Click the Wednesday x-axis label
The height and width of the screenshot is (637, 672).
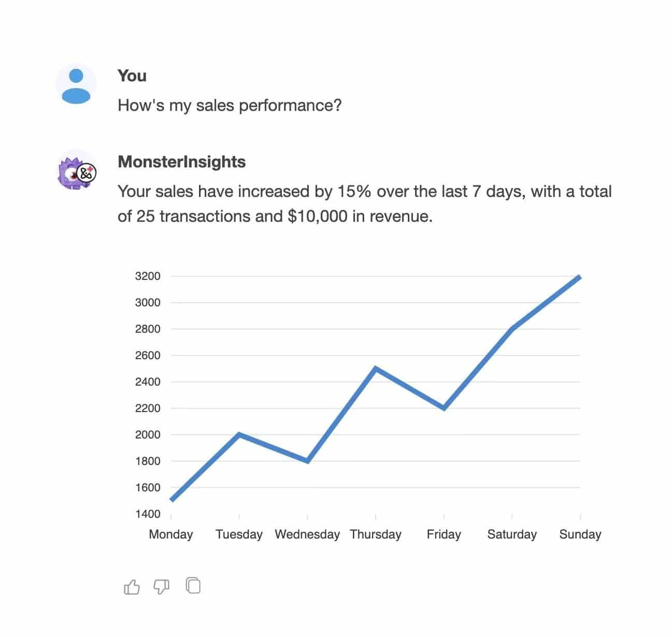tap(307, 534)
